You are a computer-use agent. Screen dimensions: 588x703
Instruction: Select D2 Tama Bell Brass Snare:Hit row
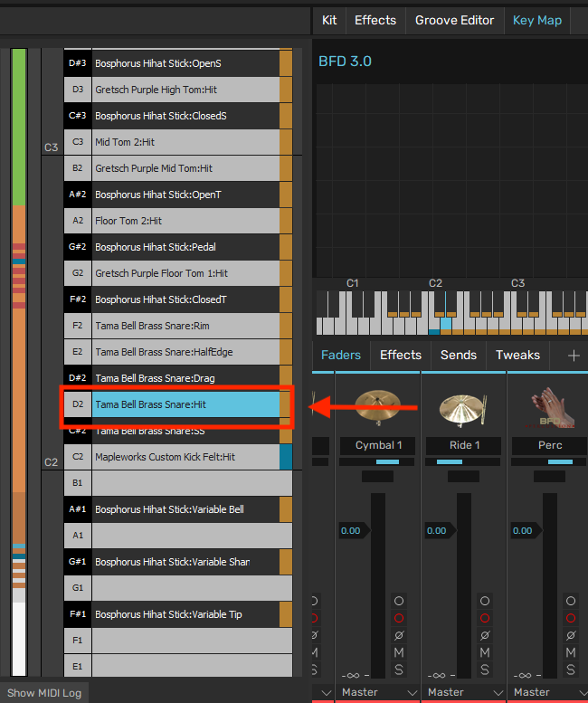click(x=178, y=404)
